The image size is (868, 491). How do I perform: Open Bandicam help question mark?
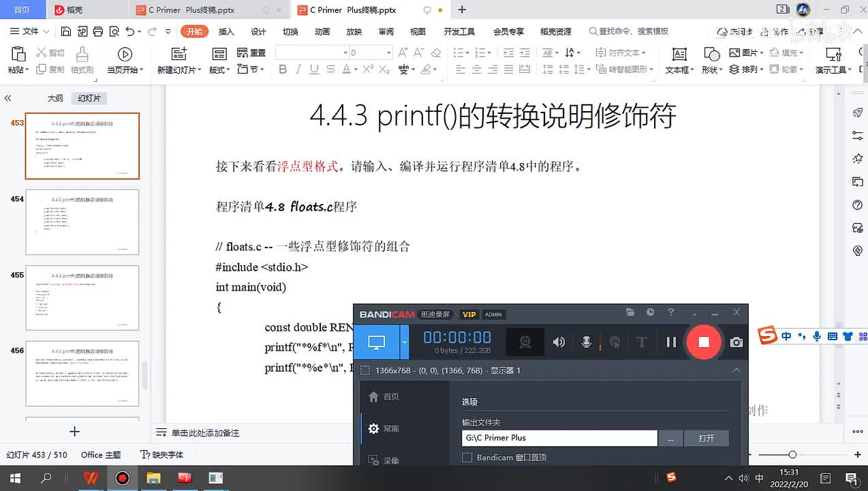pos(671,312)
